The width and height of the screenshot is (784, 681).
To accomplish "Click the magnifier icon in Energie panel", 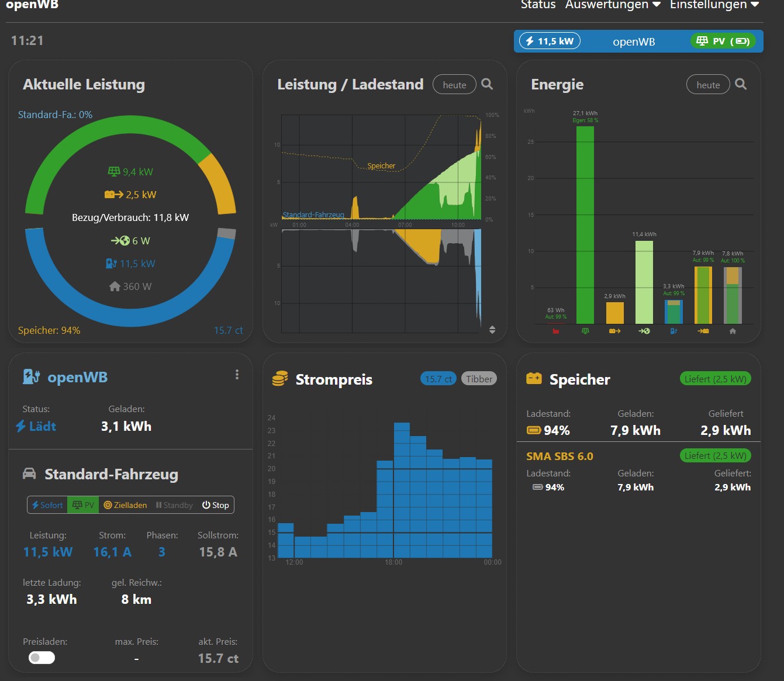I will click(x=741, y=85).
